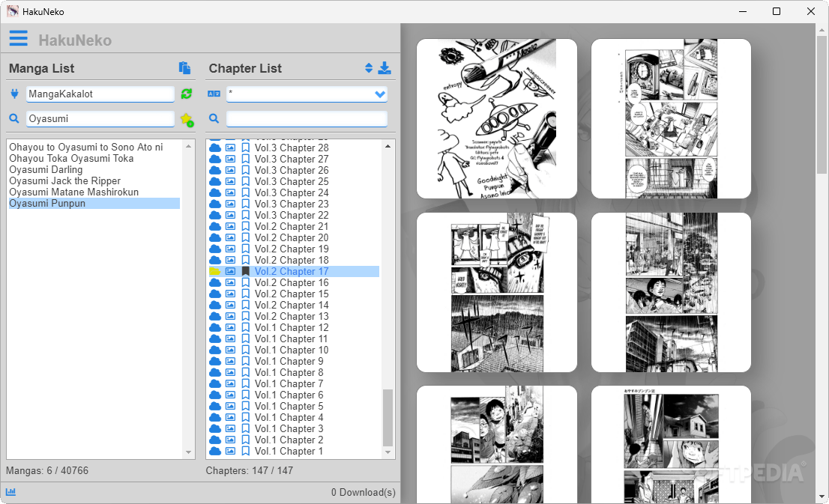Open the chapter language filter dropdown

307,94
